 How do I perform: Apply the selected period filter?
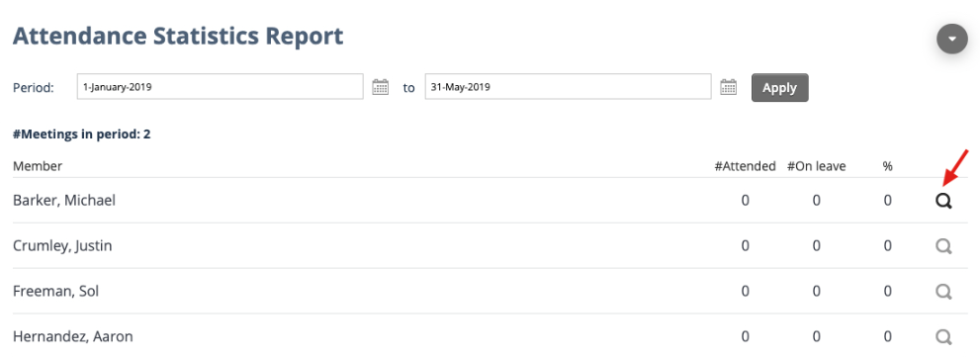(779, 88)
